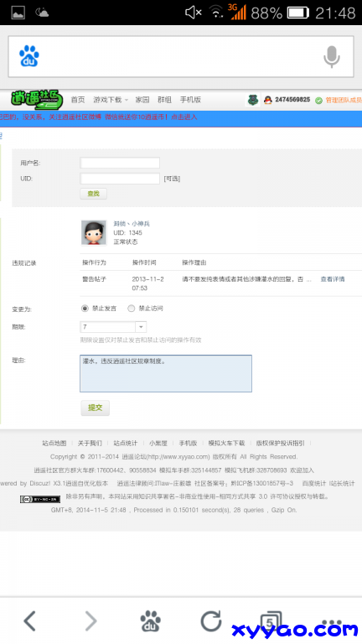
Task: Click the 提交 submit button
Action: (x=96, y=408)
